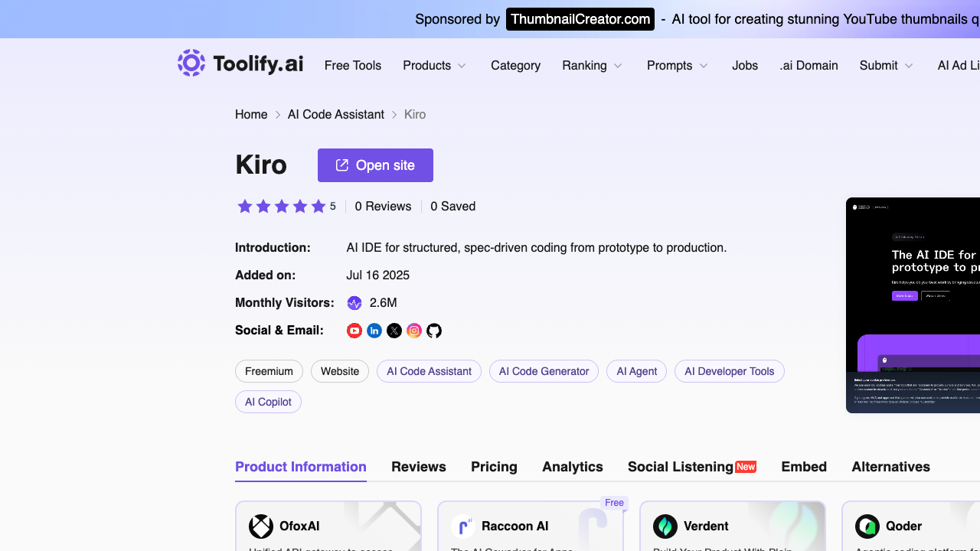
Task: Select the AI Code Generator tag
Action: pos(544,371)
